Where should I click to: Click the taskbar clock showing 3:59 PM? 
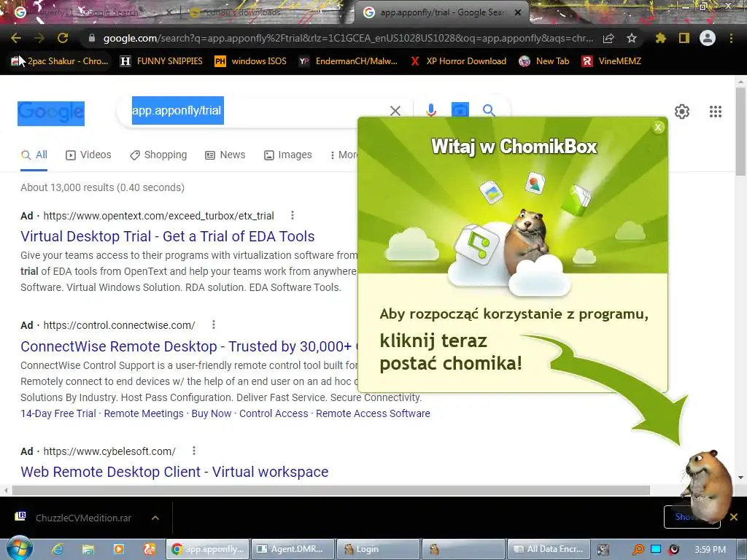[710, 550]
